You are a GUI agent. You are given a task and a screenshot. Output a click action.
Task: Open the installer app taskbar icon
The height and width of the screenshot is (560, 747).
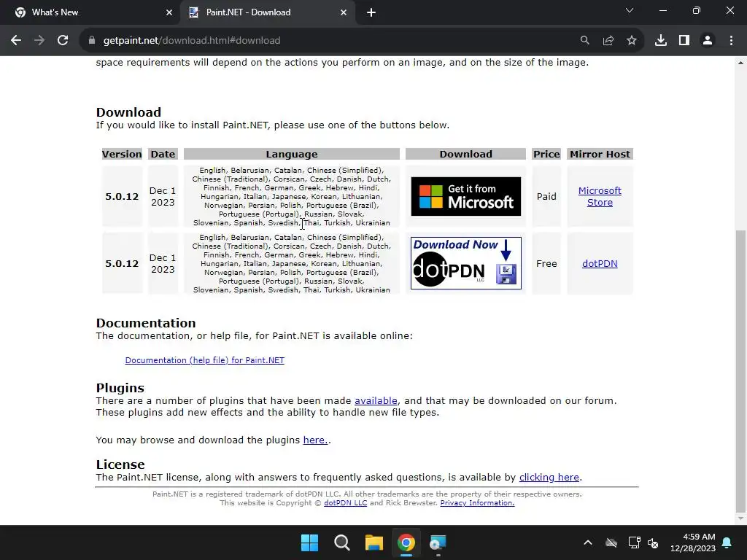[438, 542]
